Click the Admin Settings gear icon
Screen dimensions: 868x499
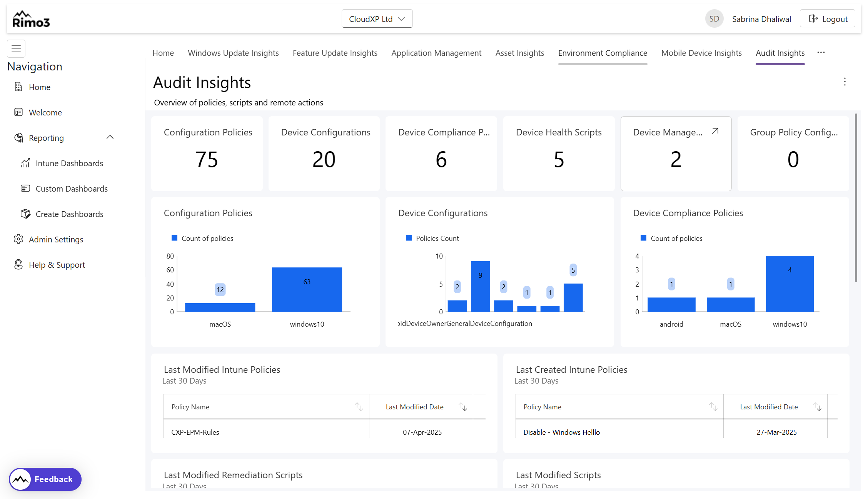pos(18,239)
